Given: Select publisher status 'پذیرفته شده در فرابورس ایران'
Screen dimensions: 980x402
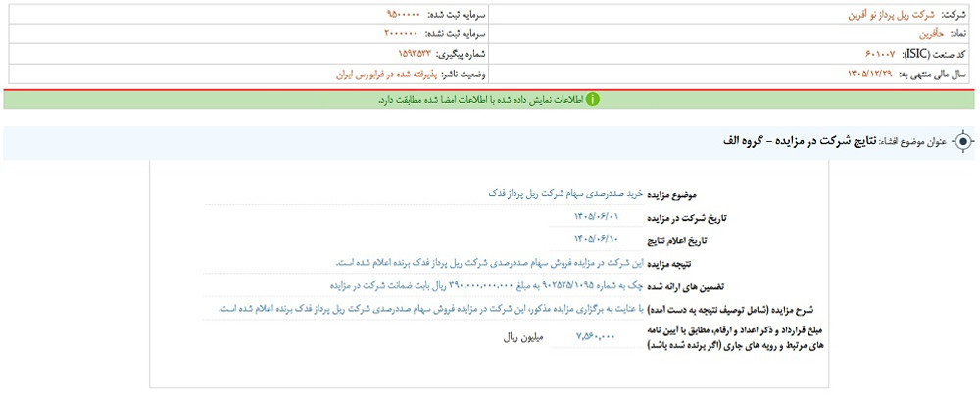Looking at the screenshot, I should pos(387,75).
